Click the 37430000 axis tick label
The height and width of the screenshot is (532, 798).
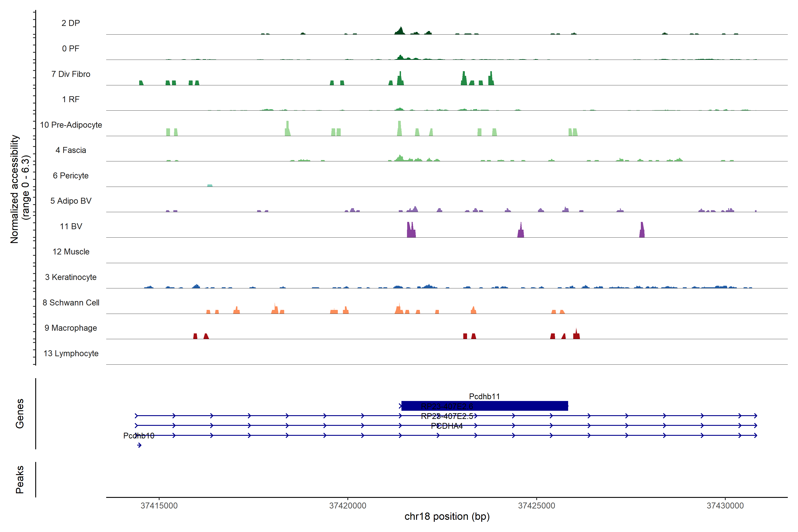(x=725, y=506)
